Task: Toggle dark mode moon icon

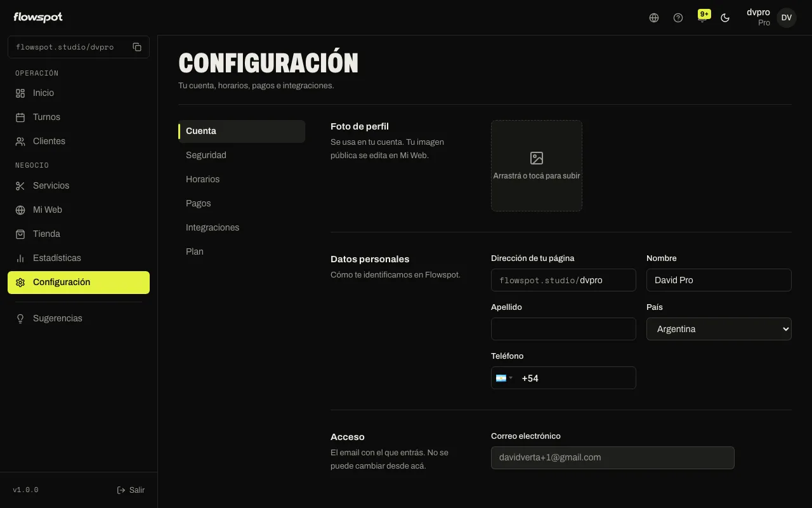Action: tap(725, 18)
